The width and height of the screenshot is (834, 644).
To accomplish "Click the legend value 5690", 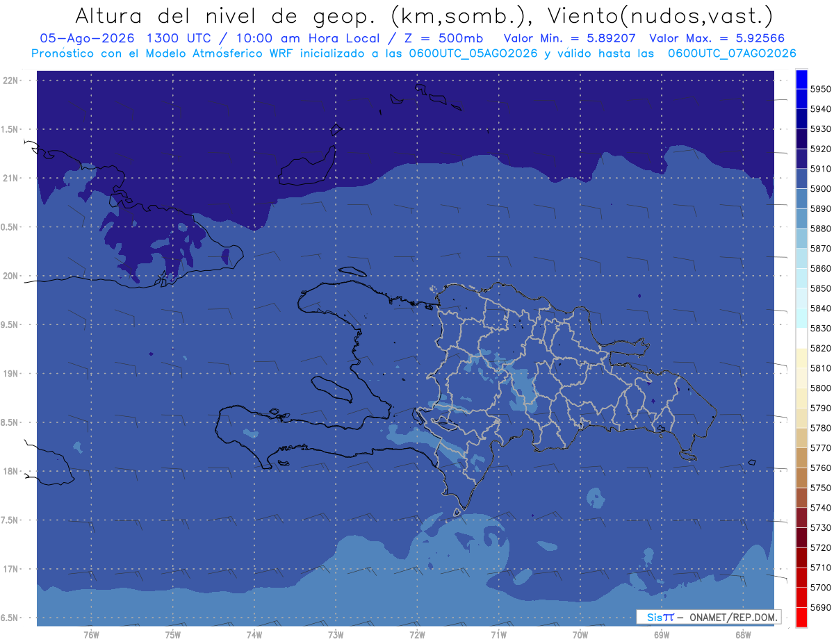I will 820,607.
